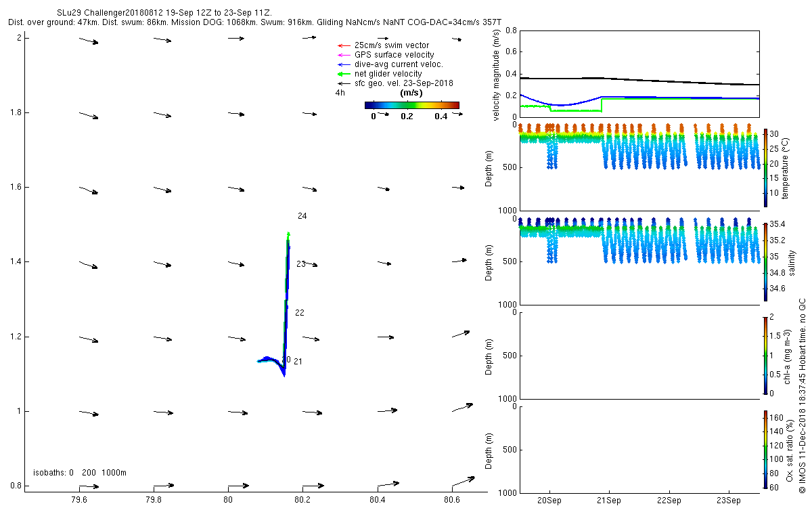Click the chl-a color scale bar

click(x=765, y=355)
